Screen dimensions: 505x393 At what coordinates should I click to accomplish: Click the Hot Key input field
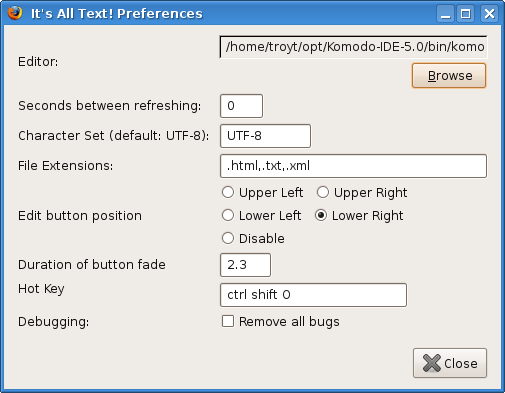point(313,295)
